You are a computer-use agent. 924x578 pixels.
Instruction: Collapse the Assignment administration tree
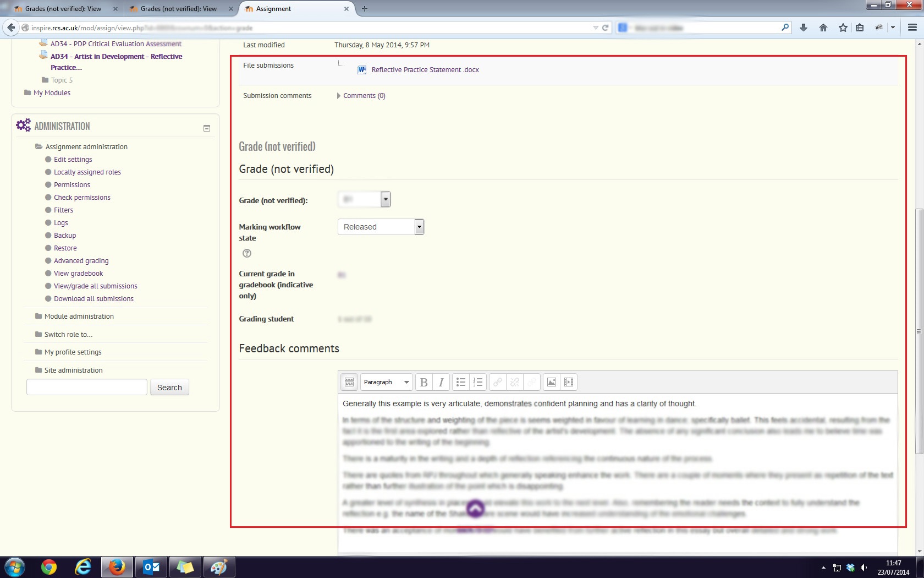tap(86, 147)
